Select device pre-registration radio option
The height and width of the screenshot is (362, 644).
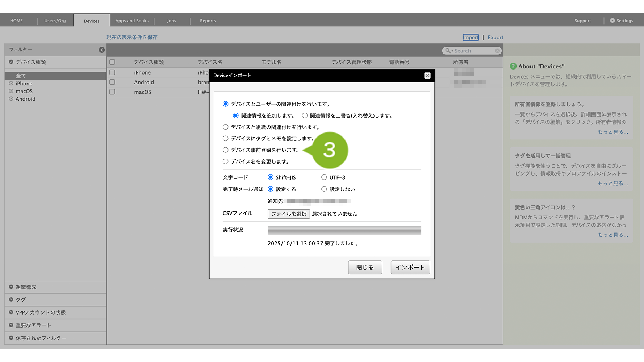click(226, 150)
